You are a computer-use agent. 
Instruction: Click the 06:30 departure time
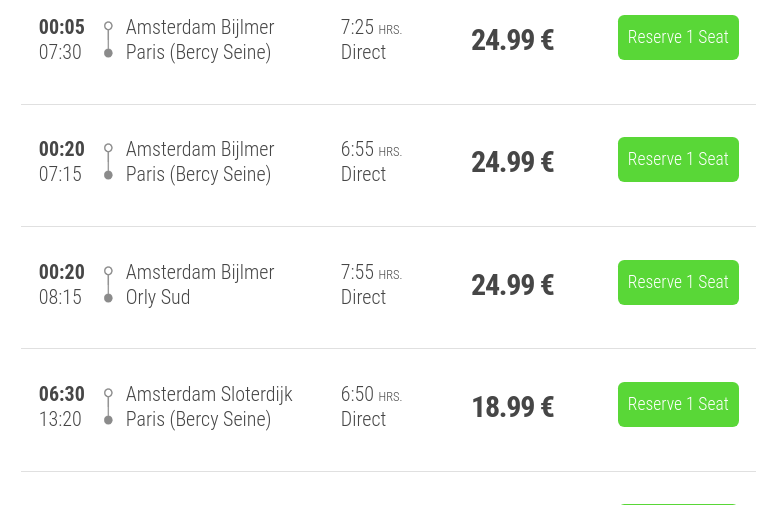point(62,394)
